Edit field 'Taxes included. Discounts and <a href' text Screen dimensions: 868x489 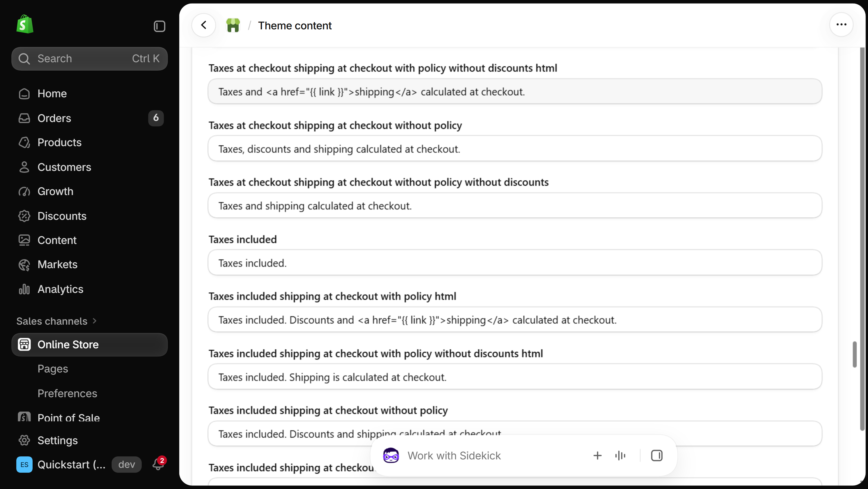(x=515, y=319)
